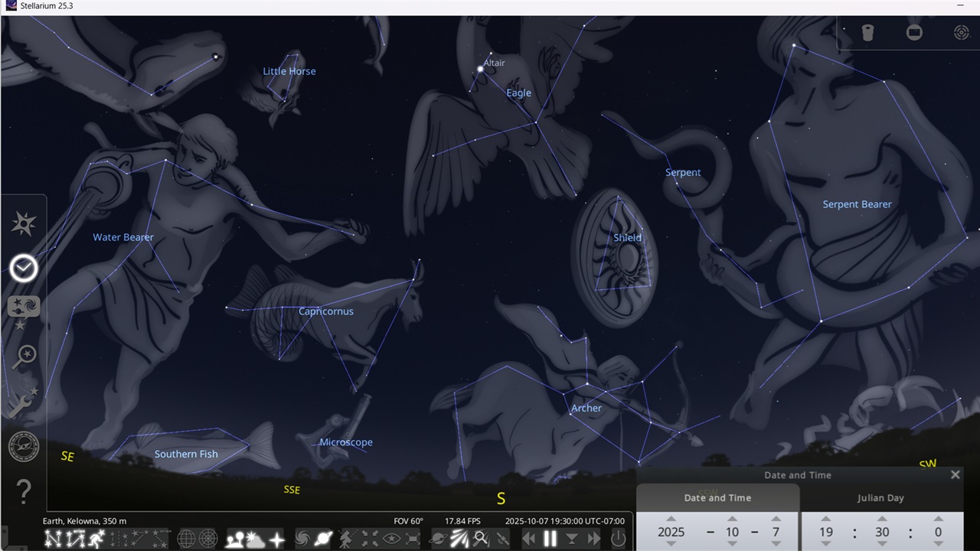The image size is (980, 551).
Task: Open the Configuration window wrench icon
Action: click(24, 403)
